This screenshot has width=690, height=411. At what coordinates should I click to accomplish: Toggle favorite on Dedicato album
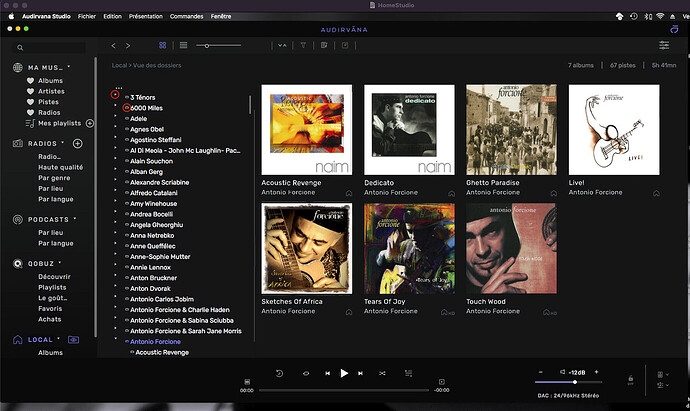coord(451,193)
